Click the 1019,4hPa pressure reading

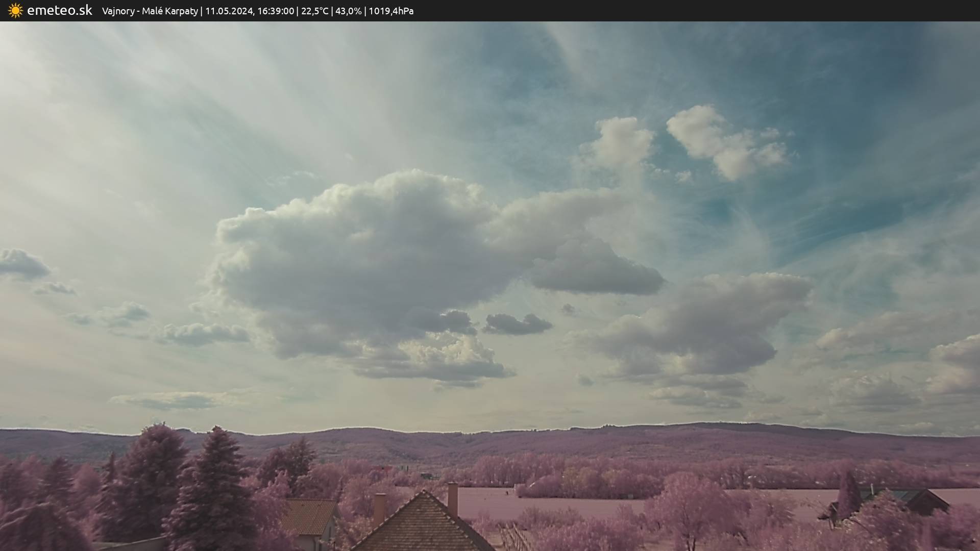tap(391, 11)
